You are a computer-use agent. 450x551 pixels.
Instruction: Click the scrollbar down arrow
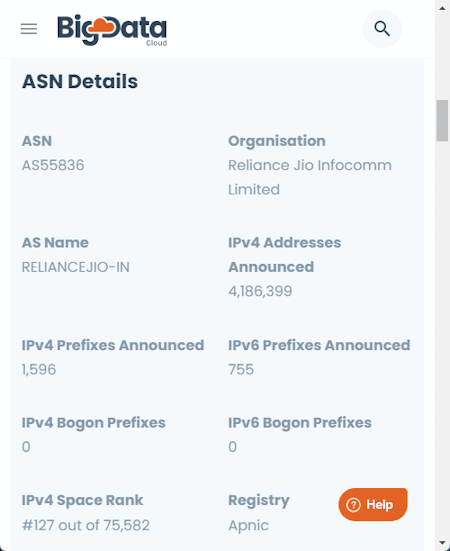pos(442,543)
